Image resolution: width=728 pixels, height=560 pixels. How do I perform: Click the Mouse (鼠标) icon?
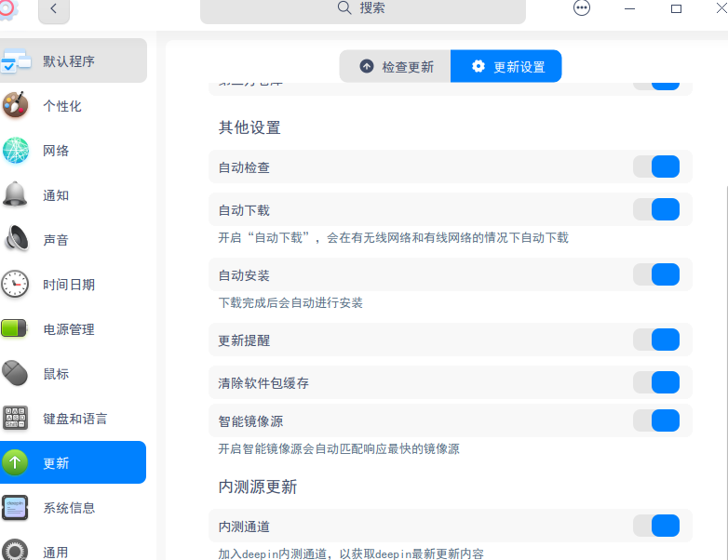tap(15, 373)
